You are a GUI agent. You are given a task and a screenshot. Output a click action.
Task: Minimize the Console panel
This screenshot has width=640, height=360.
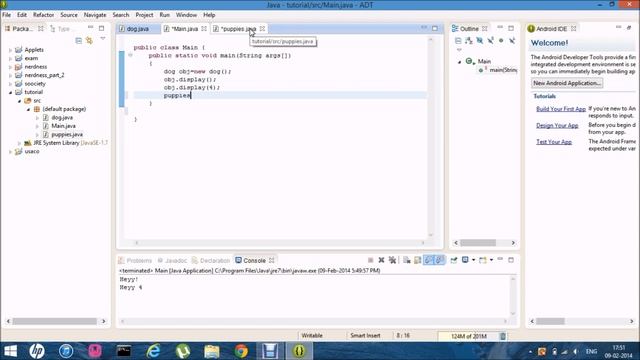point(500,260)
